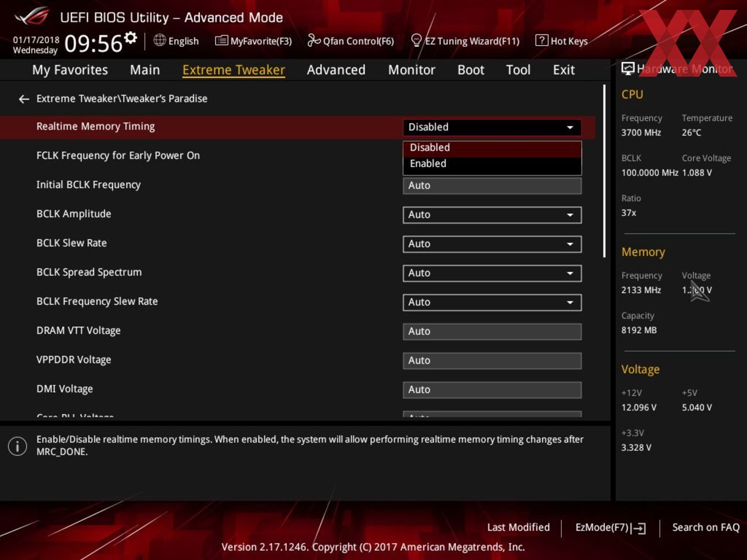Click the CPU frequency value 3700 MHz
The width and height of the screenshot is (747, 560).
click(641, 132)
